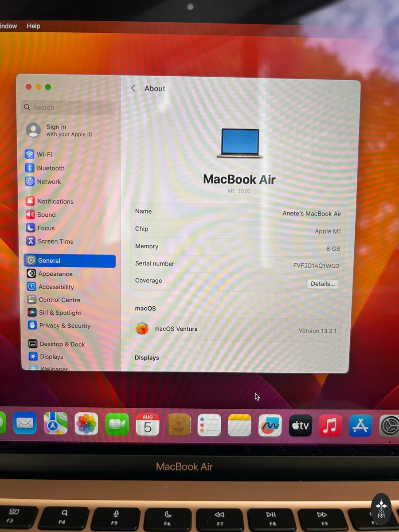Open the Help menu
This screenshot has height=532, width=399.
point(33,26)
